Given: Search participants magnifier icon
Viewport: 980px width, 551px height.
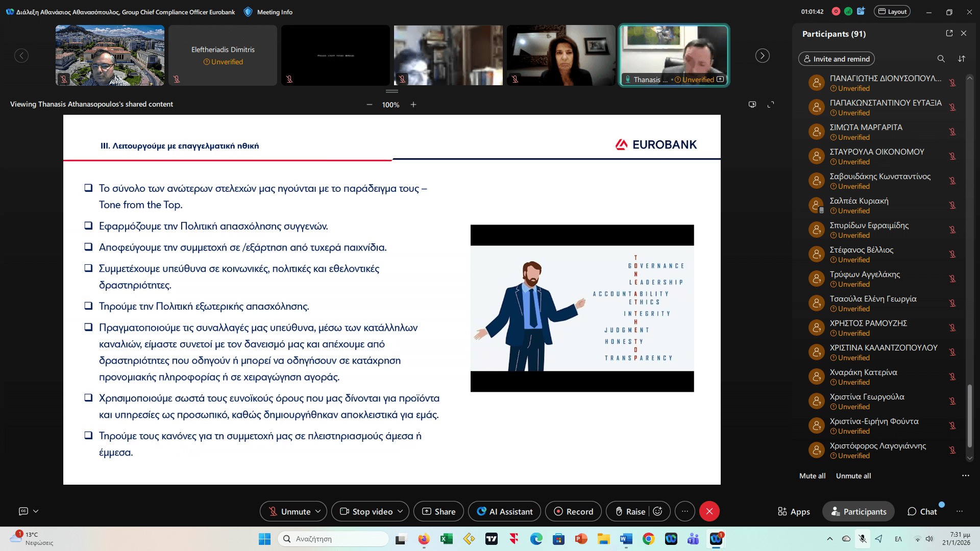Looking at the screenshot, I should pyautogui.click(x=941, y=59).
